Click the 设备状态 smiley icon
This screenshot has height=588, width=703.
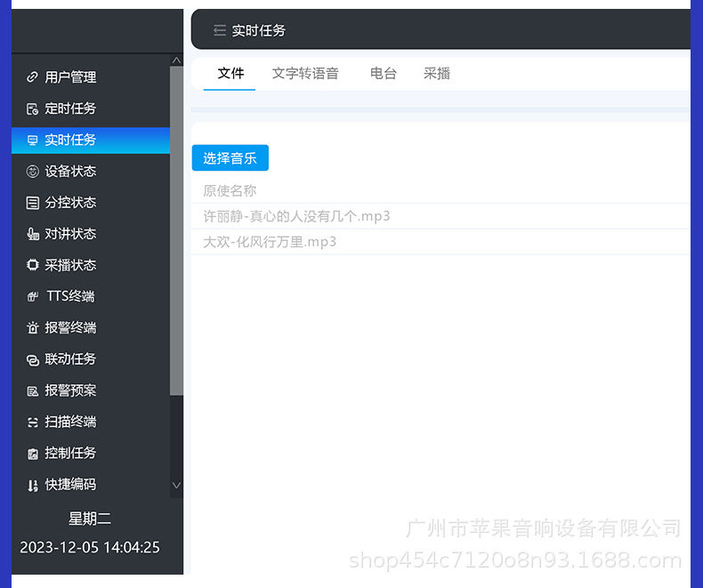coord(32,171)
